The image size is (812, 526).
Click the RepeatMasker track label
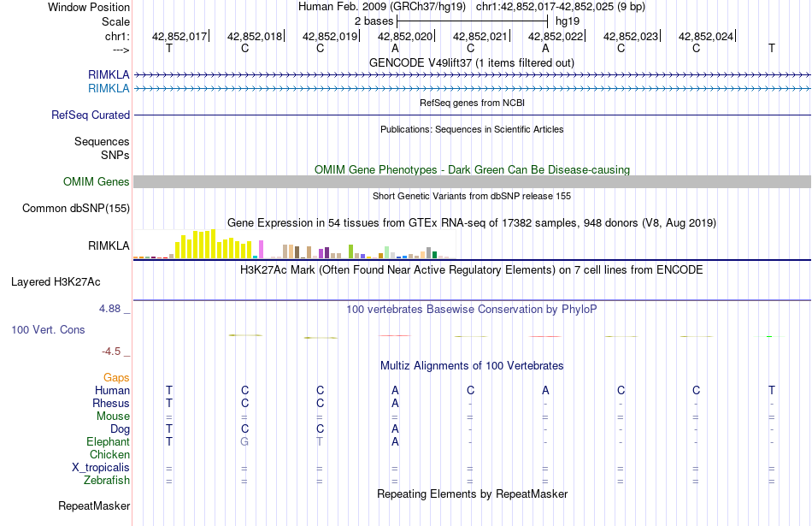(x=94, y=505)
